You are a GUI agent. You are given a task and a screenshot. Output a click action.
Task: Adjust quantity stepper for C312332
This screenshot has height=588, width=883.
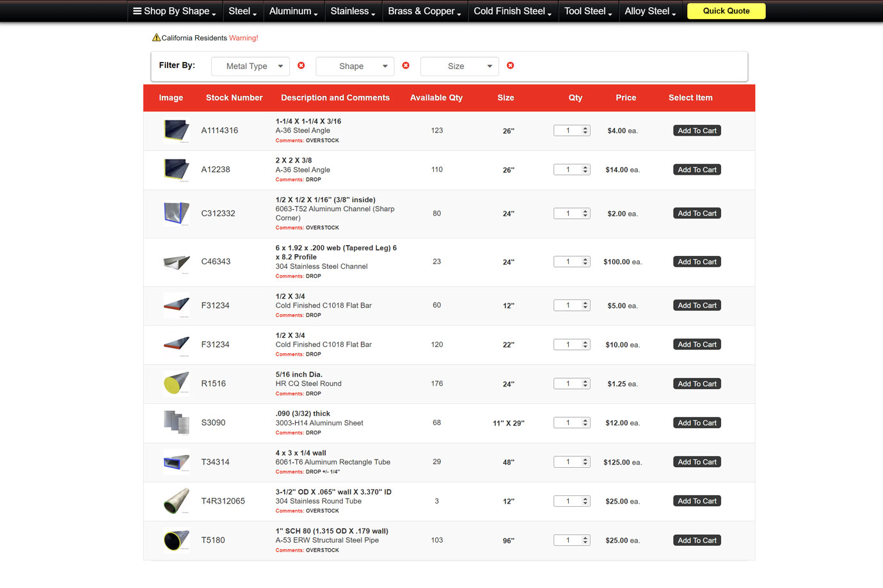point(585,214)
